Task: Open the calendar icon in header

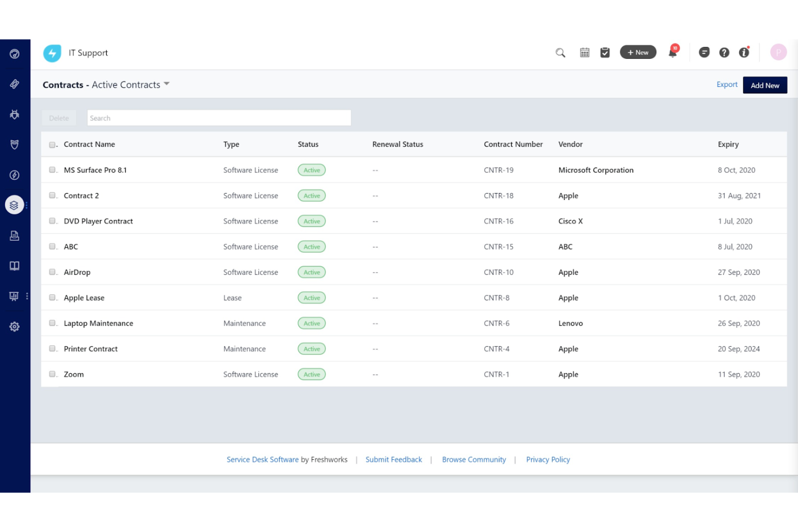Action: (x=584, y=53)
